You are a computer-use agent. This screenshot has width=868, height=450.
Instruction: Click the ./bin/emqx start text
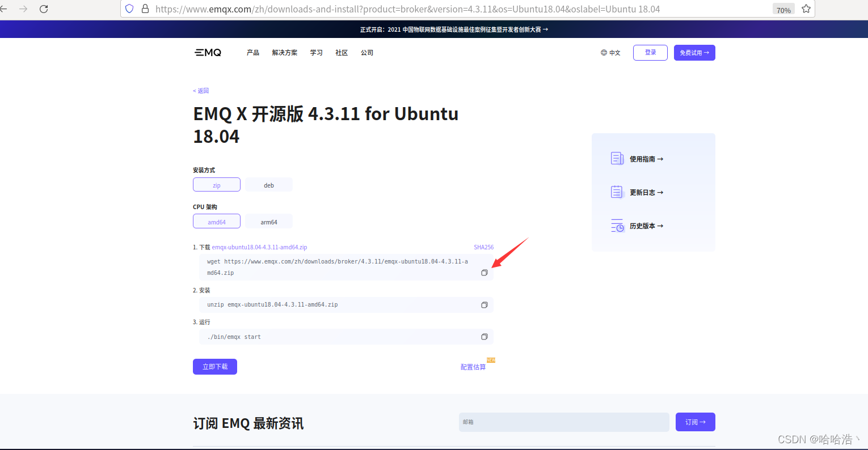(x=234, y=337)
